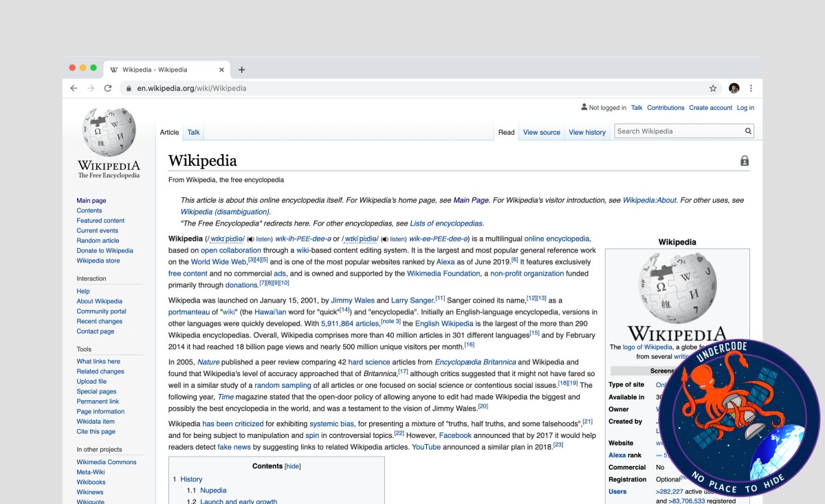Image resolution: width=825 pixels, height=504 pixels.
Task: Bookmark this page with the star icon
Action: pyautogui.click(x=713, y=88)
